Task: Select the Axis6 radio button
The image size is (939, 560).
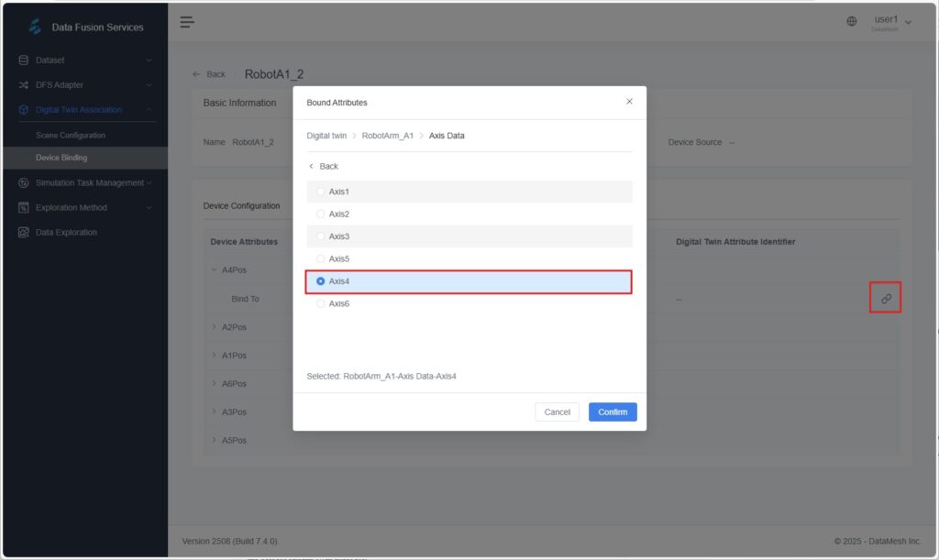Action: point(321,303)
